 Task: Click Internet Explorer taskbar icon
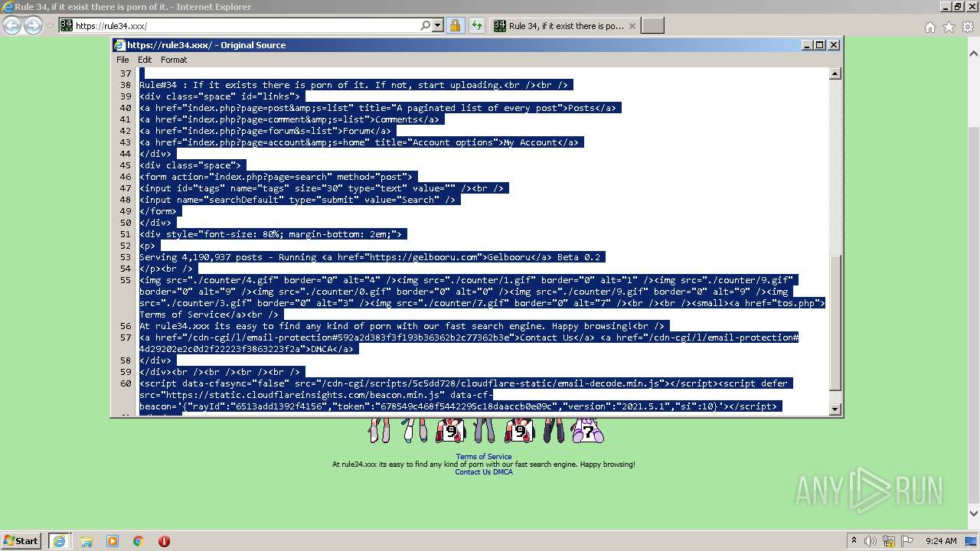point(59,541)
